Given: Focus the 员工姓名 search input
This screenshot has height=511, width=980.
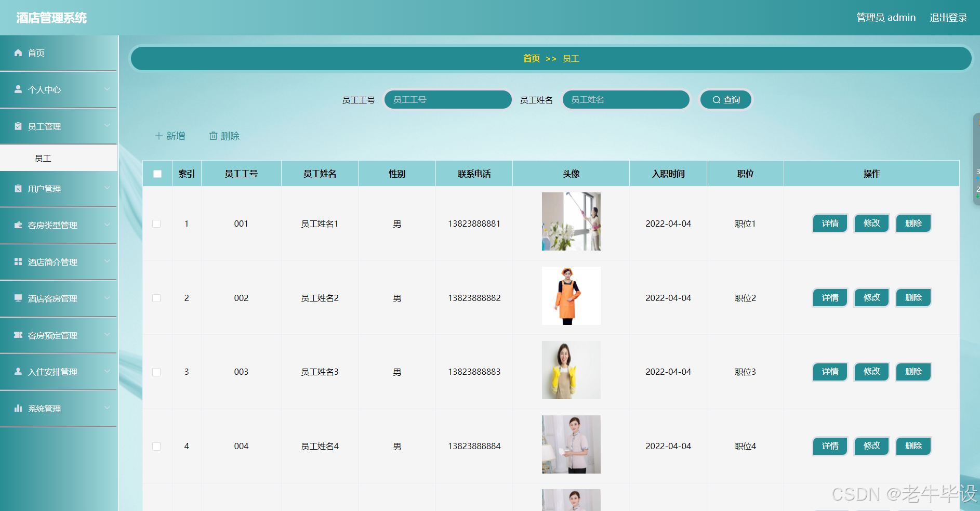Looking at the screenshot, I should click(x=626, y=100).
